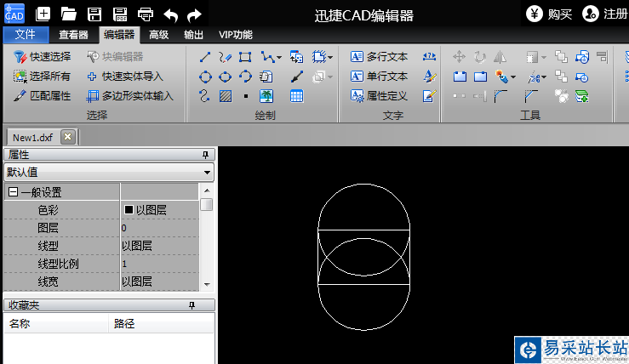The width and height of the screenshot is (629, 364).
Task: Open the trim scissors dropdown arrow
Action: (x=544, y=77)
